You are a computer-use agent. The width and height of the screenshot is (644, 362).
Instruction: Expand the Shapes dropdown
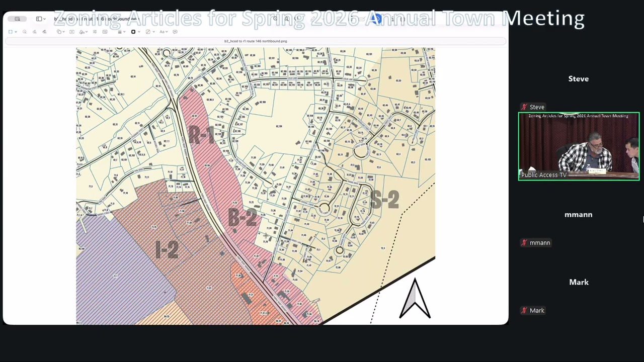point(60,32)
